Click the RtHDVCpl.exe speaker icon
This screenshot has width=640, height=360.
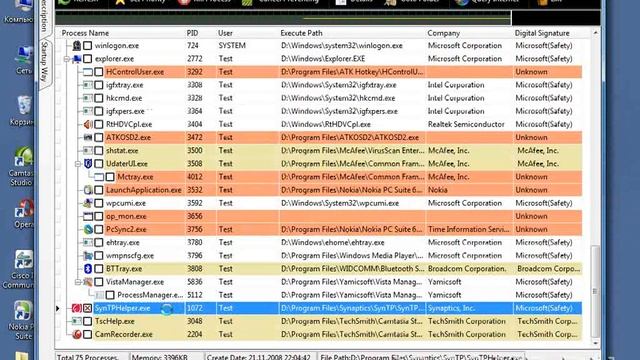coord(88,124)
